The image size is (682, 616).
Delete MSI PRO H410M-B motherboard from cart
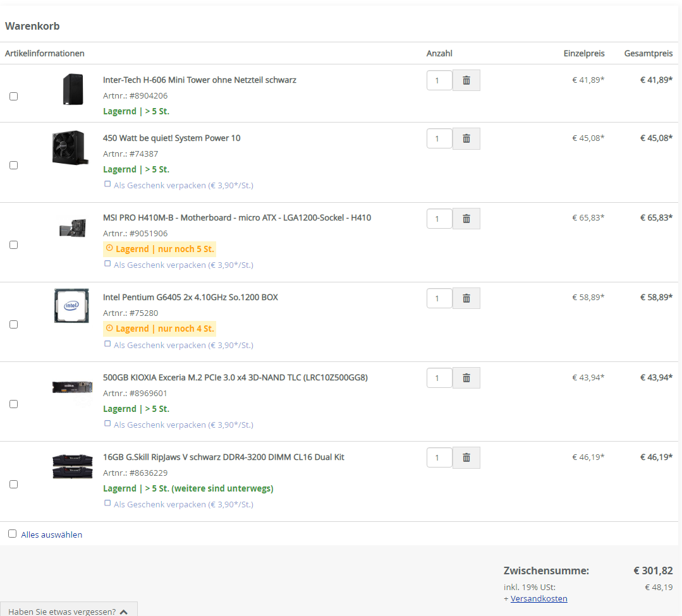(x=466, y=219)
